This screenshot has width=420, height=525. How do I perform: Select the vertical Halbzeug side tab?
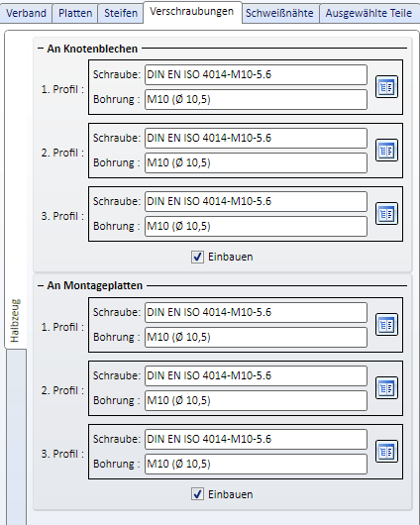(15, 320)
